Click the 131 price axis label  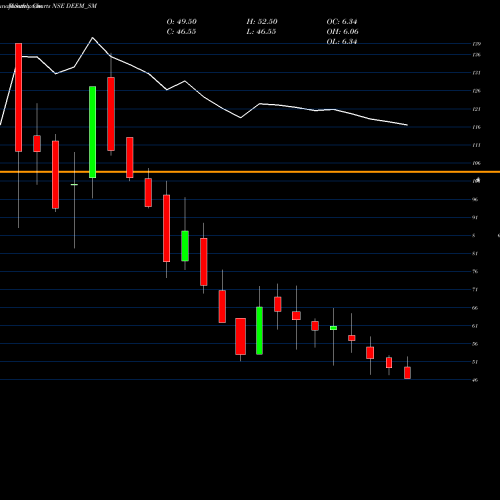point(477,73)
